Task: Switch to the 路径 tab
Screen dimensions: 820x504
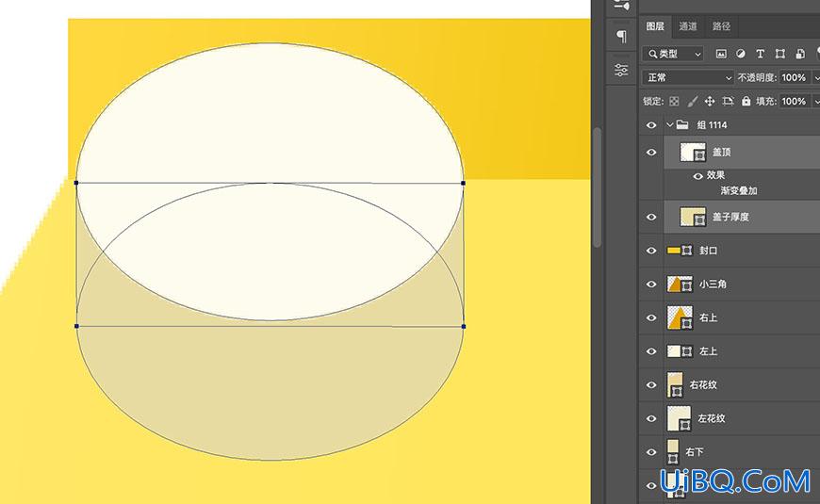Action: [721, 26]
